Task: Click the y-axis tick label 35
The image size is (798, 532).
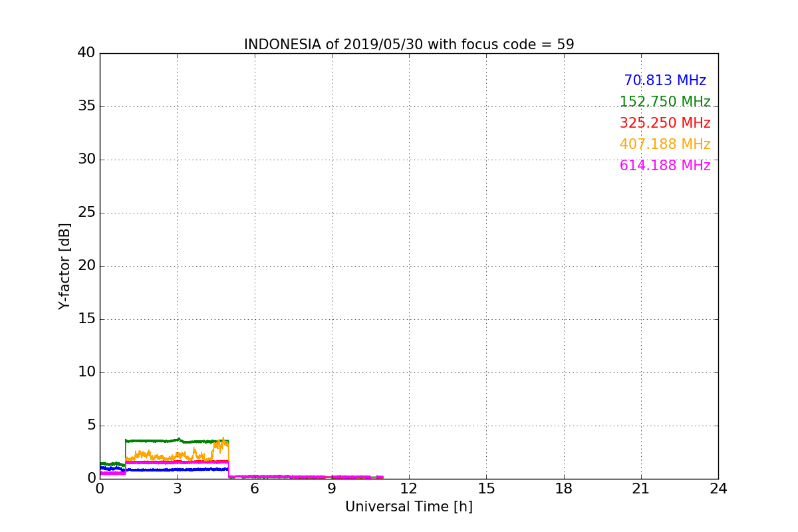Action: (x=86, y=106)
